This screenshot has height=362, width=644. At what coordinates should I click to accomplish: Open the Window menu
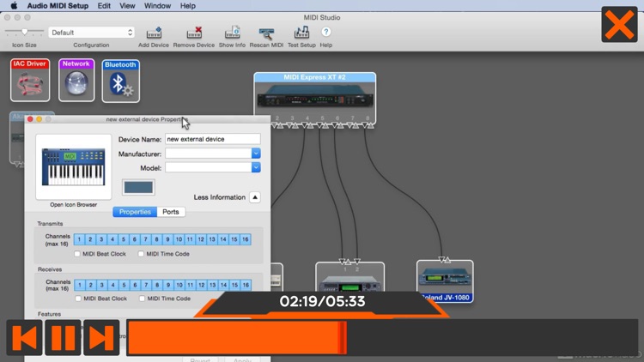point(157,6)
